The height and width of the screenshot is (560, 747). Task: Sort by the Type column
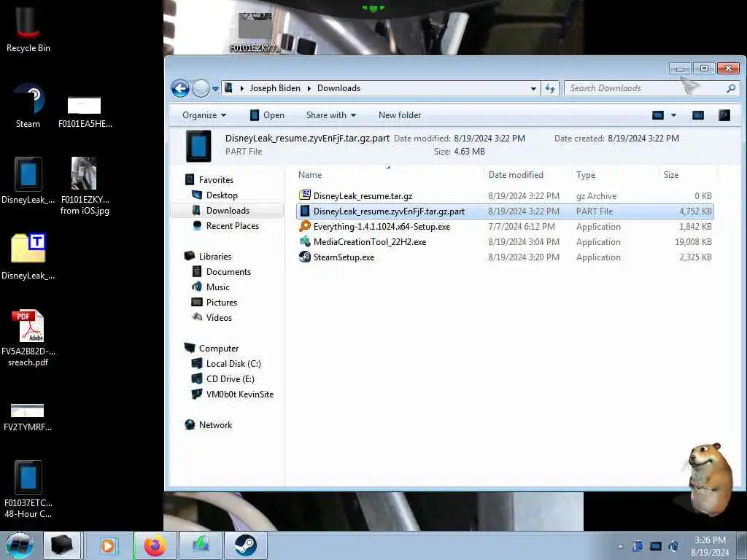[615, 175]
